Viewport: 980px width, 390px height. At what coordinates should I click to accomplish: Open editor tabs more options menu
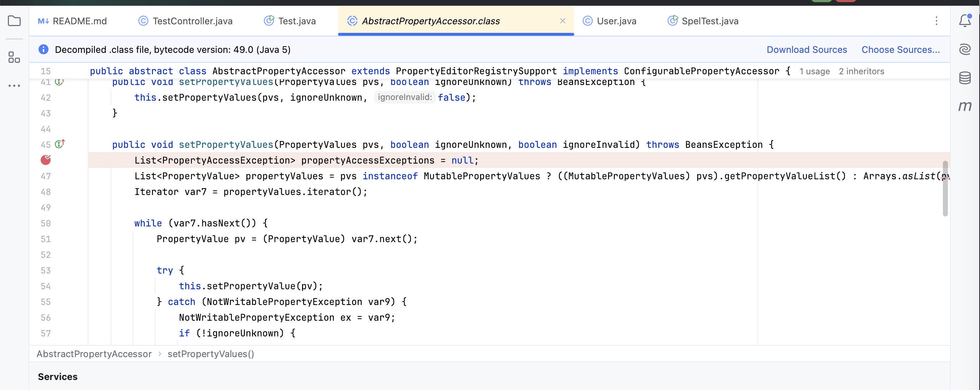tap(936, 21)
